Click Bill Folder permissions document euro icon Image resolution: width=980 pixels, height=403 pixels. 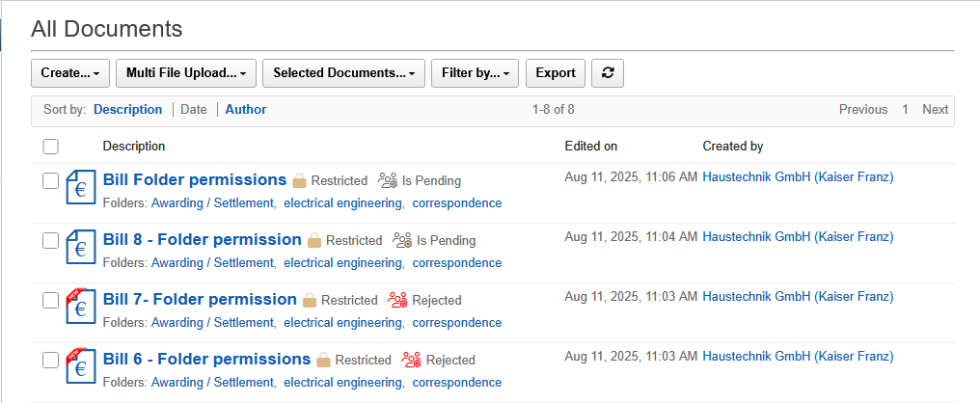pos(80,188)
